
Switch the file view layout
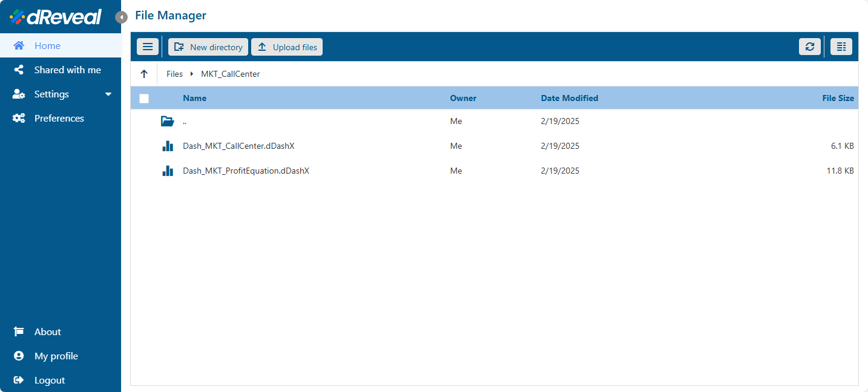coord(841,47)
